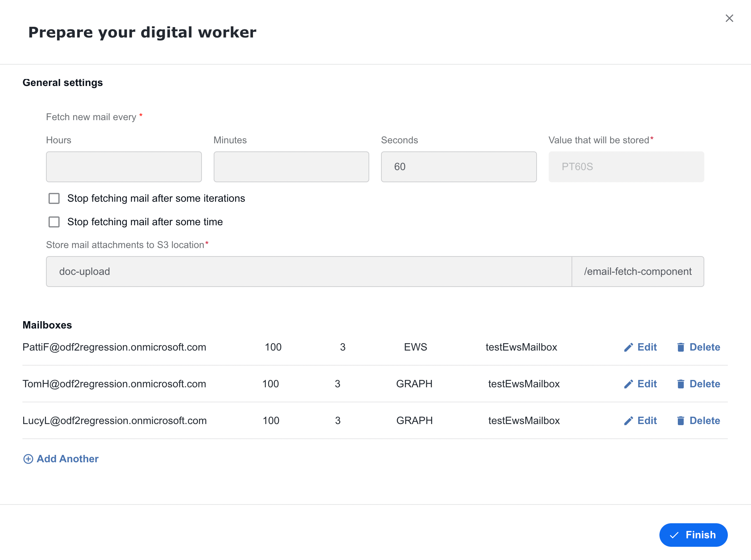This screenshot has width=751, height=560.
Task: Click testEwsMailbox in the LucyL row
Action: click(x=524, y=421)
